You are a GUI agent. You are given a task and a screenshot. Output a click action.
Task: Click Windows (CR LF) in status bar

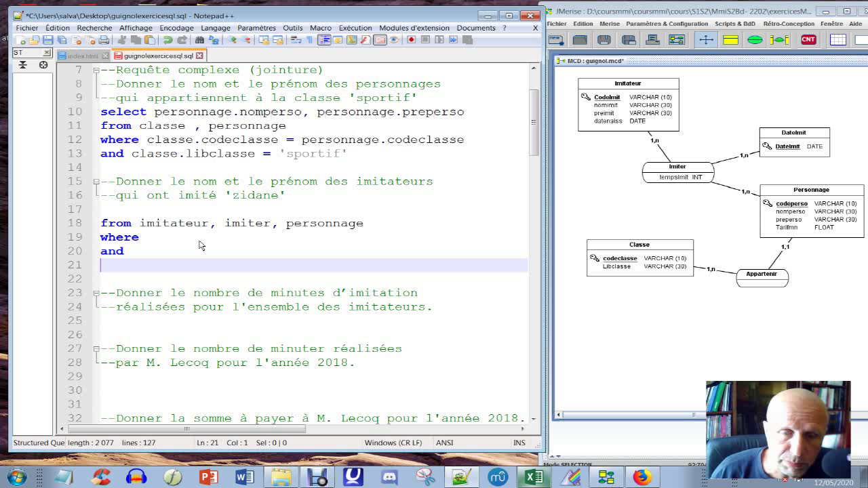pos(393,443)
